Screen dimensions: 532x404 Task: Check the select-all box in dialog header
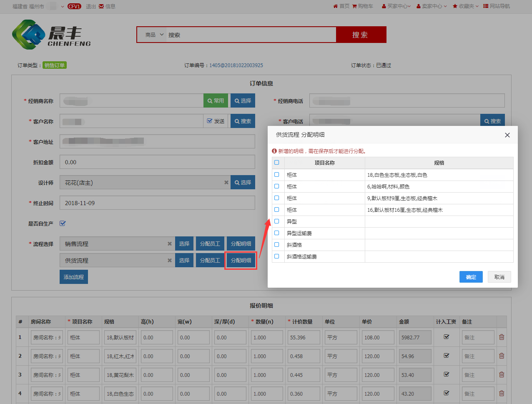pos(277,163)
